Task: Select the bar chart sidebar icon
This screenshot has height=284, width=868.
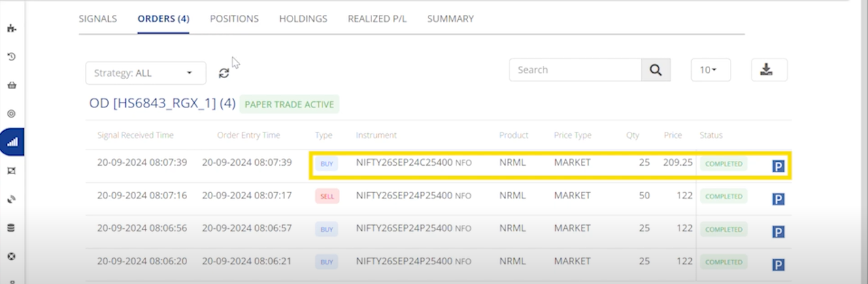Action: coord(12,142)
